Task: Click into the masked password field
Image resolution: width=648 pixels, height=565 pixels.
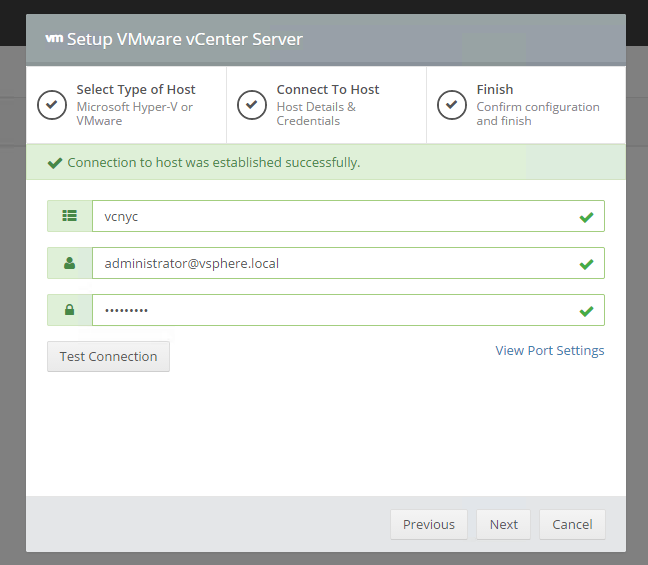Action: 348,310
